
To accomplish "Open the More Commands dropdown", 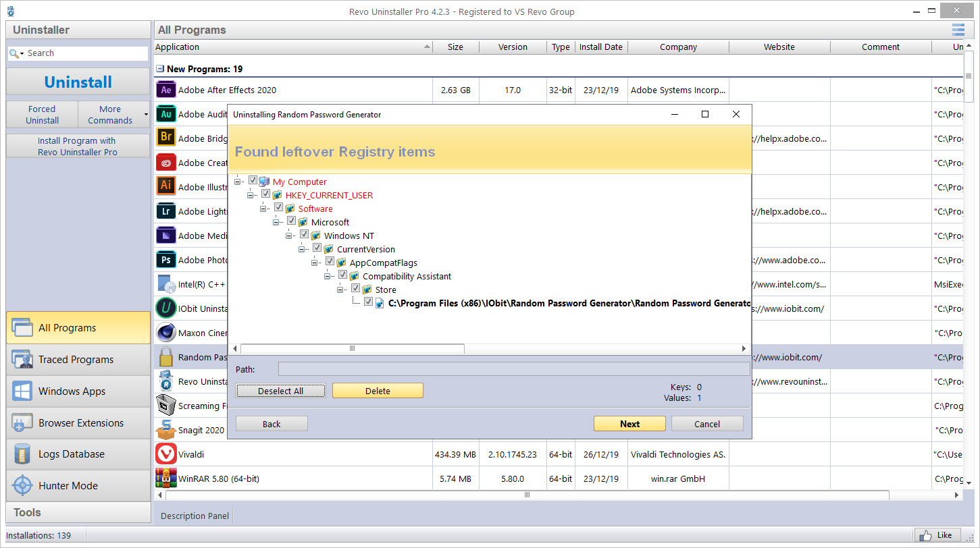I will coord(114,115).
